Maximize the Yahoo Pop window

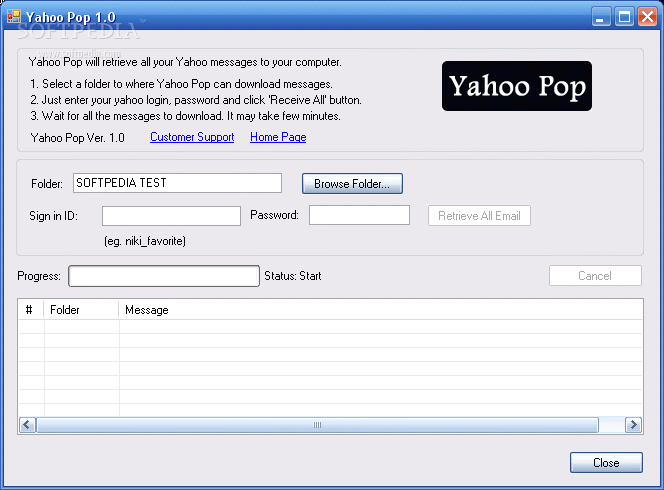click(624, 17)
